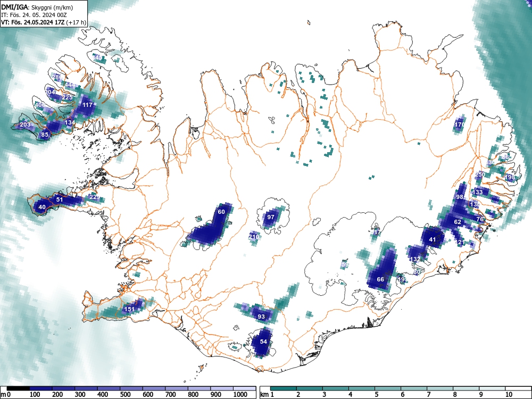Select the meter legend swatch labeled 500

131,388
